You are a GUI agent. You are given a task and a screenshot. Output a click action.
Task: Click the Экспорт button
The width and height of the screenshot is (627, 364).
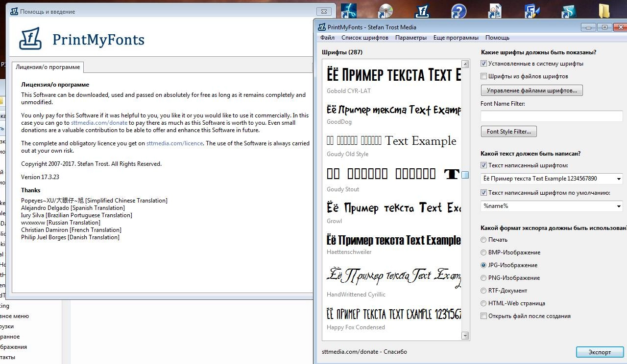pyautogui.click(x=600, y=352)
